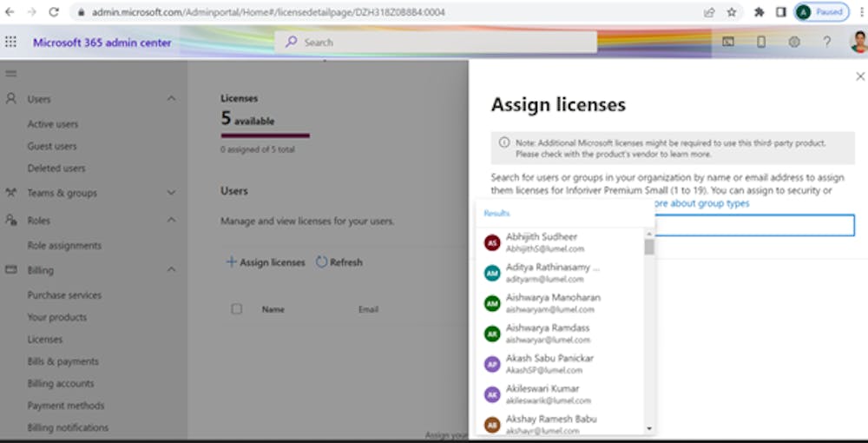The height and width of the screenshot is (443, 868).
Task: Click the Billing card icon in sidebar
Action: click(10, 269)
